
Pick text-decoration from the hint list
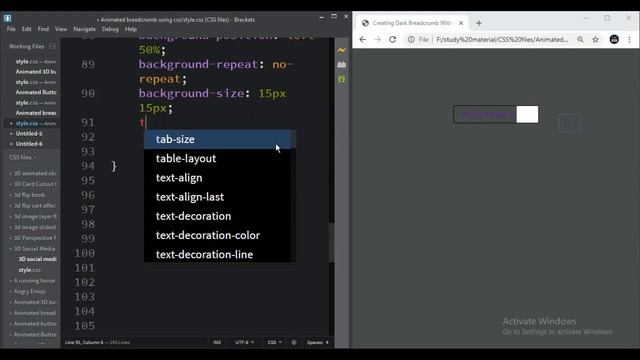pyautogui.click(x=218, y=216)
